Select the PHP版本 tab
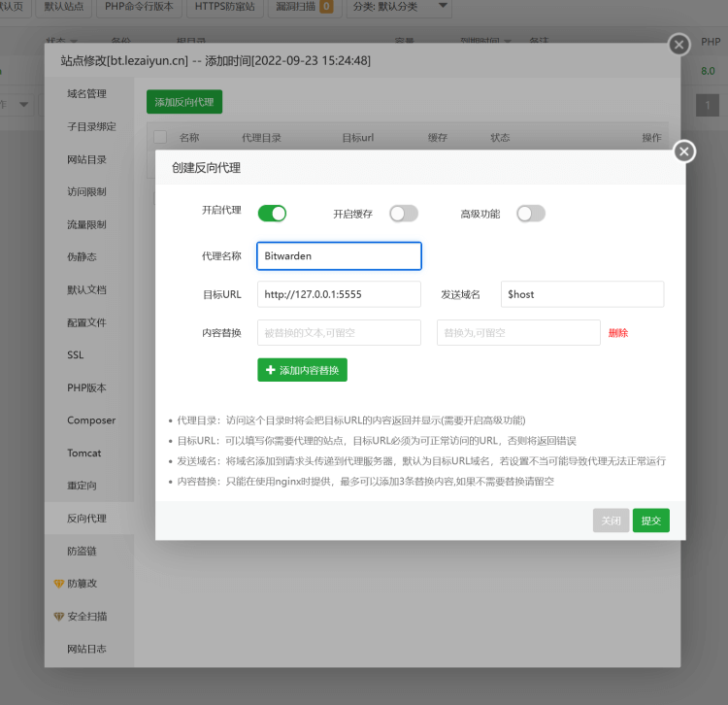Viewport: 728px width, 705px height. 86,387
